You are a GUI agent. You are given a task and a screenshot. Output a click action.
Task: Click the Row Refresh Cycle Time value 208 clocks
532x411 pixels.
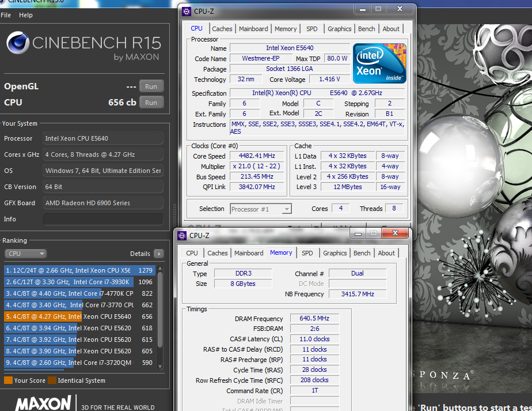(x=314, y=380)
